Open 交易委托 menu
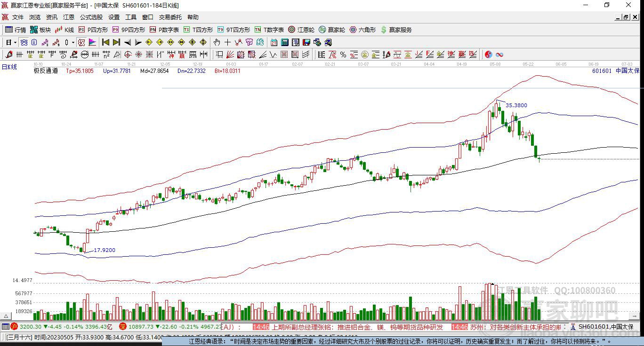644x346 pixels. pyautogui.click(x=170, y=17)
